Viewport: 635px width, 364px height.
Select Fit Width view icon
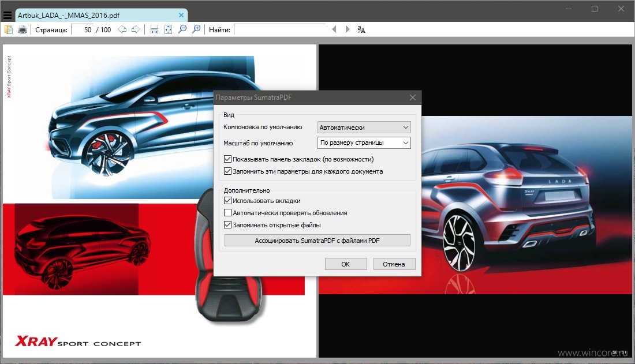pyautogui.click(x=154, y=29)
